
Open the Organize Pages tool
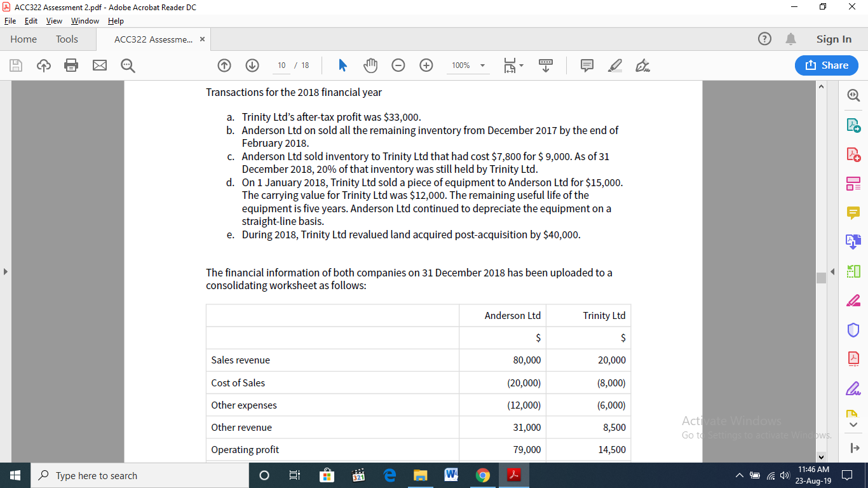[x=853, y=183]
